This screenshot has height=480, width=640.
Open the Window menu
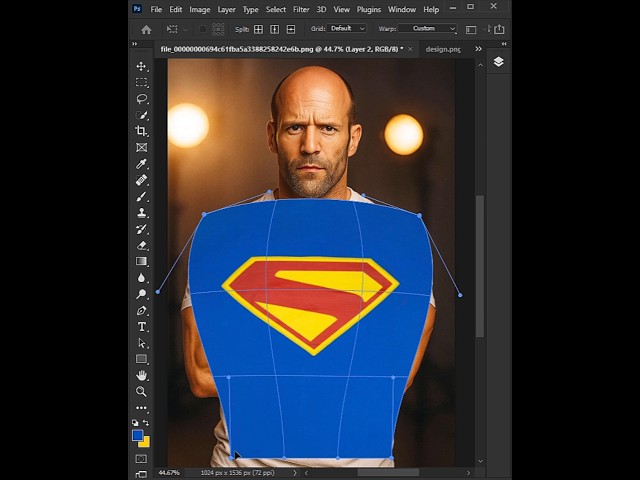click(402, 9)
